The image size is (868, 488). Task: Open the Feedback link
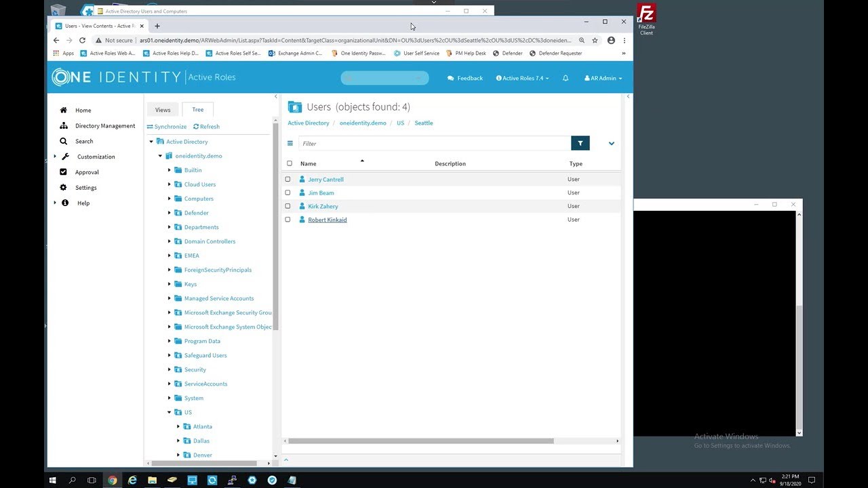[x=465, y=78]
